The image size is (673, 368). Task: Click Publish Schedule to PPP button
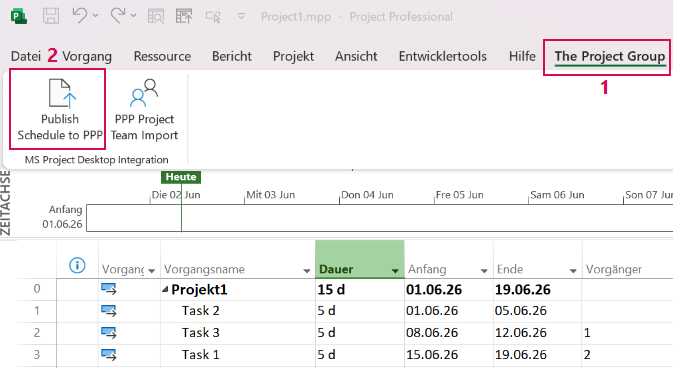[x=60, y=109]
